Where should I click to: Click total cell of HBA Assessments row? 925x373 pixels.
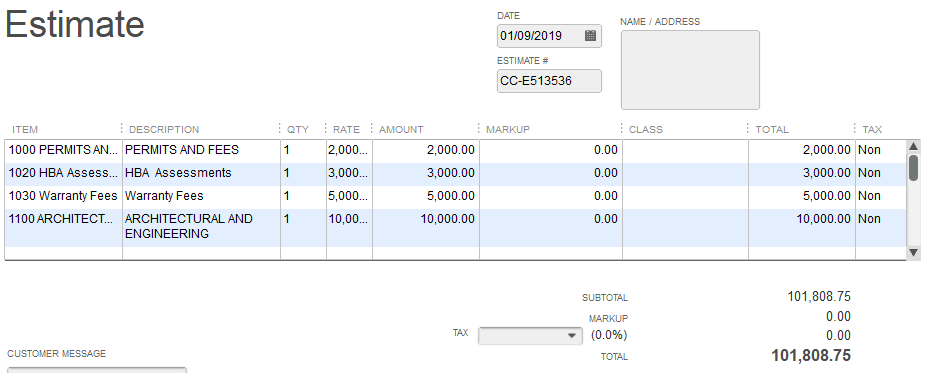coord(802,173)
